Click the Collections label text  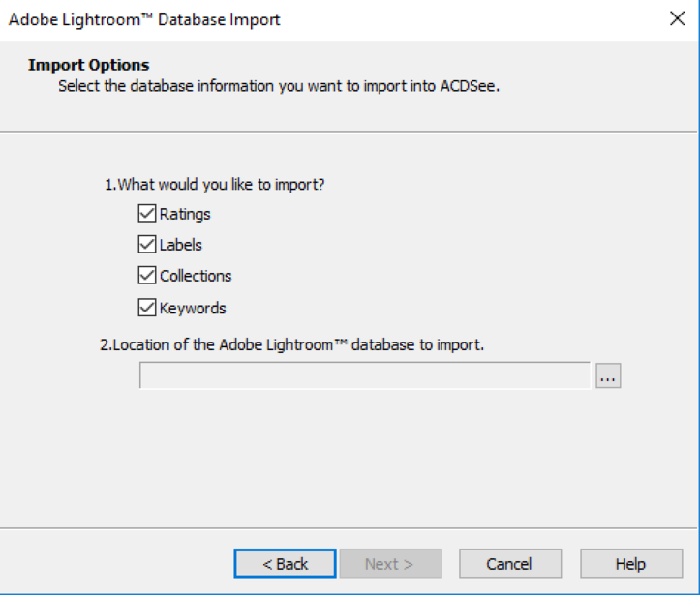[x=196, y=276]
